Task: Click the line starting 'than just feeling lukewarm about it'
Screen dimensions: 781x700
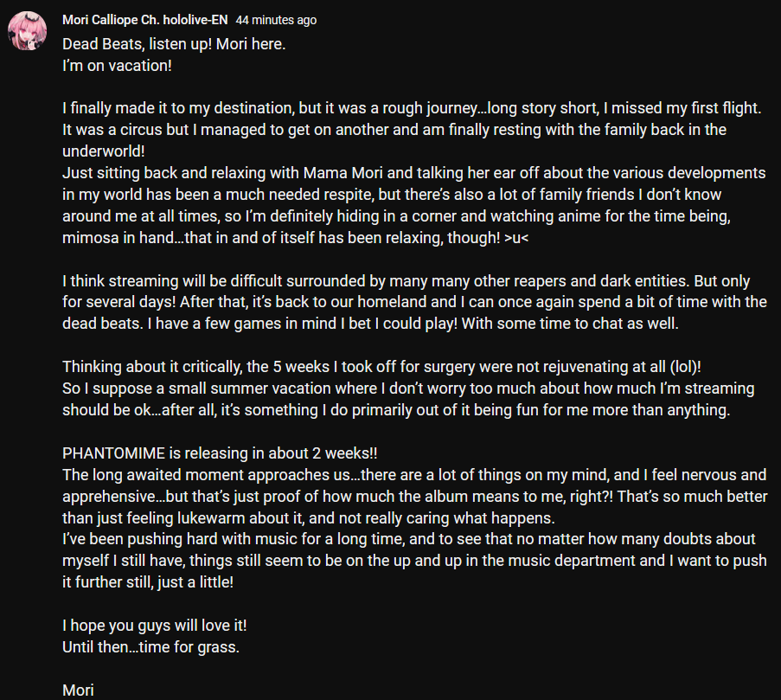Action: pos(308,518)
